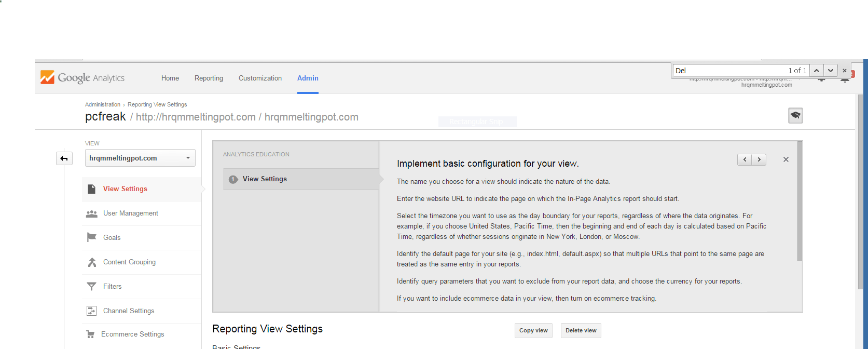The width and height of the screenshot is (868, 349).
Task: Open the Customization tab
Action: coord(260,78)
